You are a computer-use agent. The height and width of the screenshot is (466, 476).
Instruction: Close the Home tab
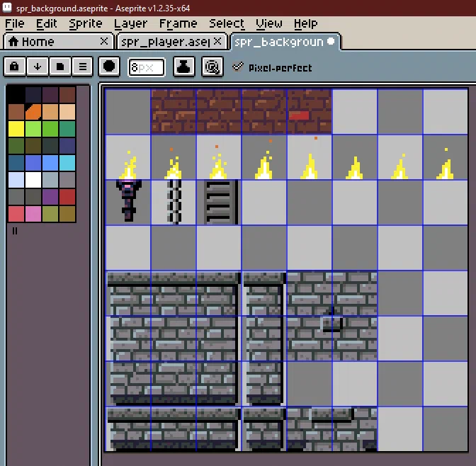[104, 41]
